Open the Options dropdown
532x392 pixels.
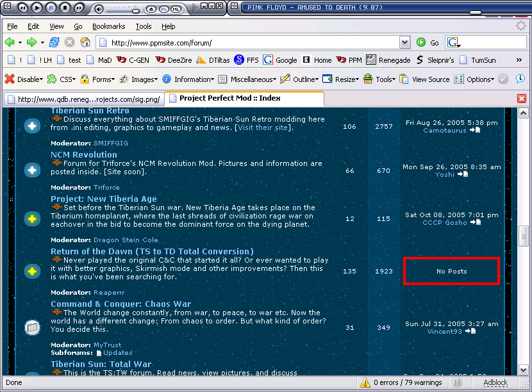click(x=474, y=79)
